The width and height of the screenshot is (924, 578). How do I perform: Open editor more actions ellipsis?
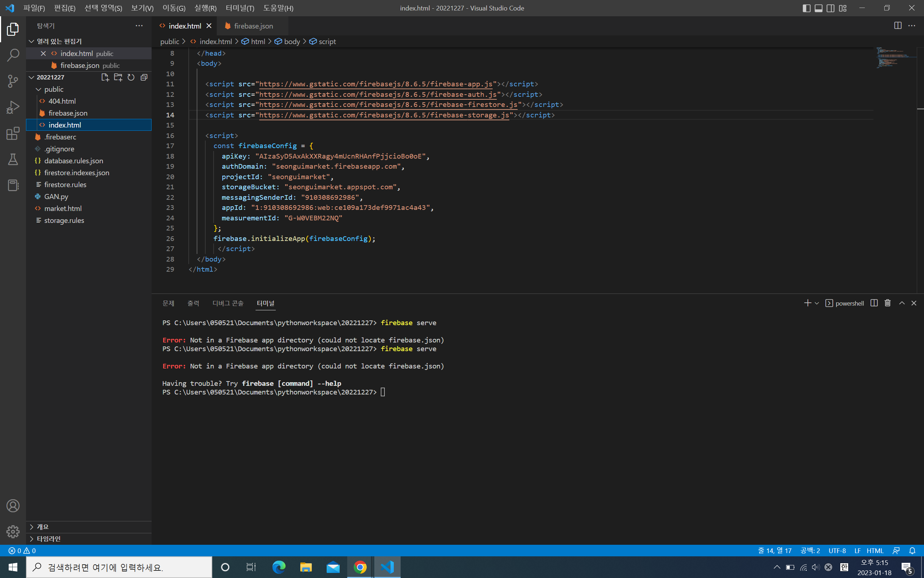click(x=912, y=26)
